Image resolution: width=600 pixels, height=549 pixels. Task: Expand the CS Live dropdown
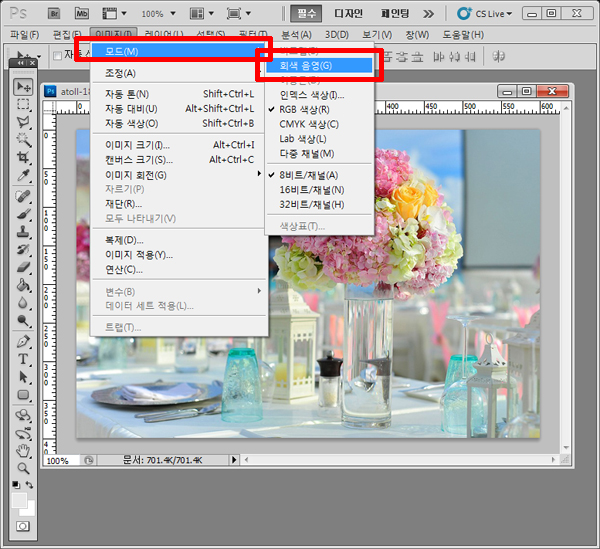484,14
